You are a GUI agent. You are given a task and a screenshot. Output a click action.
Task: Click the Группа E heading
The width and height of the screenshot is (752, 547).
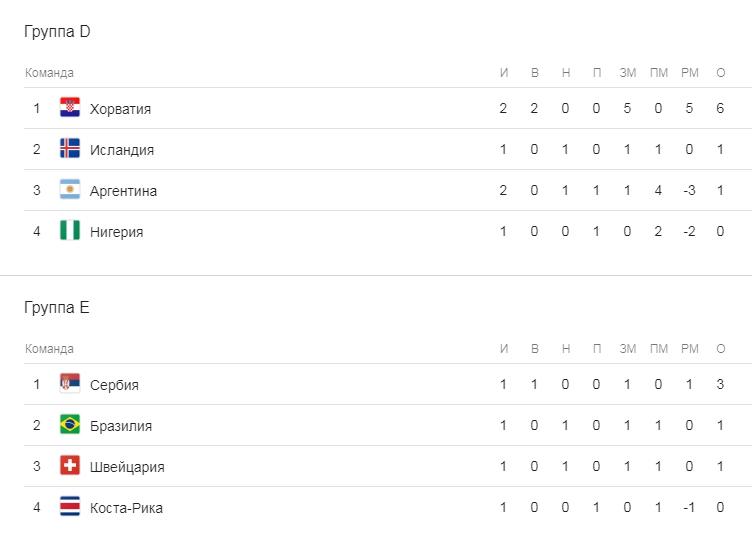click(57, 308)
